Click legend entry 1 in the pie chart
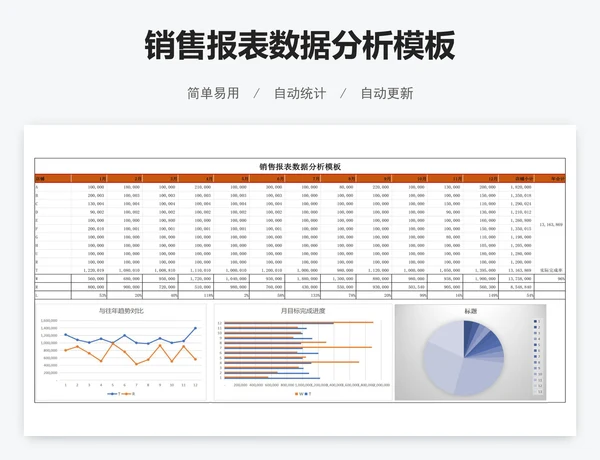This screenshot has width=600, height=460. tap(537, 321)
